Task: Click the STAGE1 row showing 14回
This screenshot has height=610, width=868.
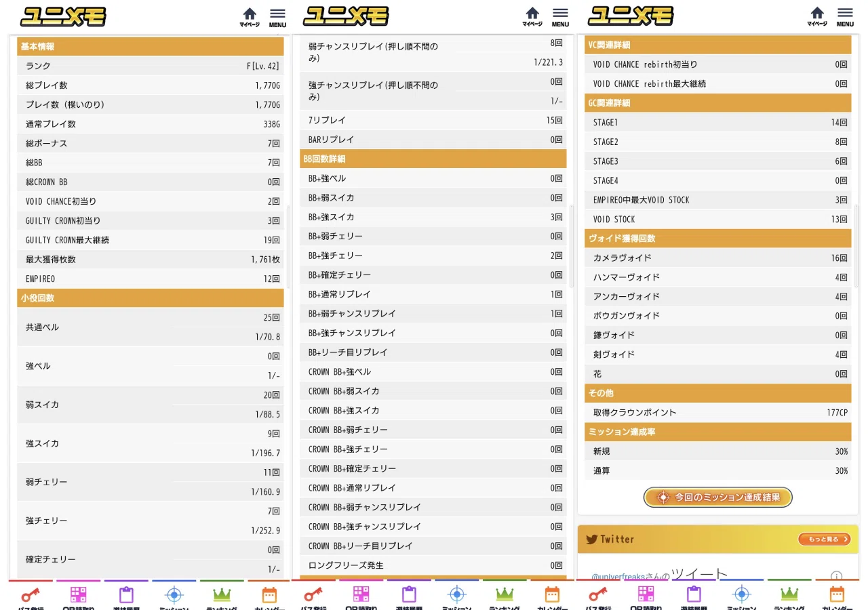Action: pyautogui.click(x=718, y=123)
